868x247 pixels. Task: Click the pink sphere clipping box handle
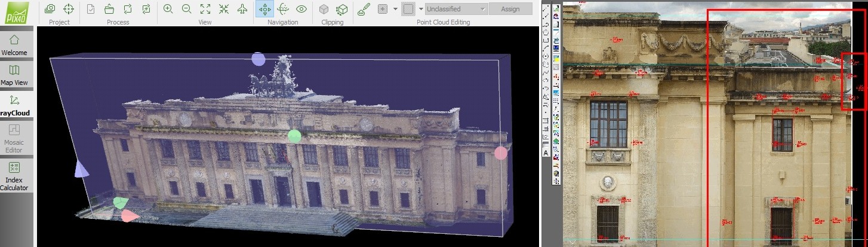coord(501,153)
